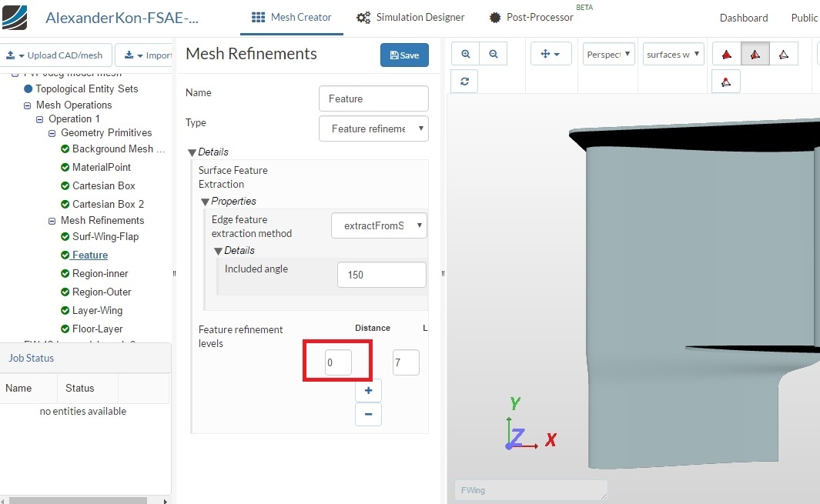The image size is (820, 504).
Task: Select the Cartesian Box 2 tree item
Action: point(109,204)
